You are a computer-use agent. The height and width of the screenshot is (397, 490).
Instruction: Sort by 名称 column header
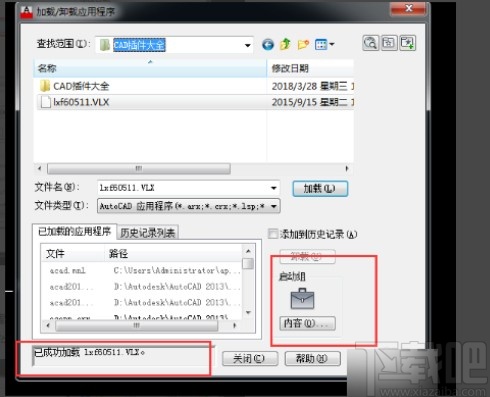click(x=150, y=68)
